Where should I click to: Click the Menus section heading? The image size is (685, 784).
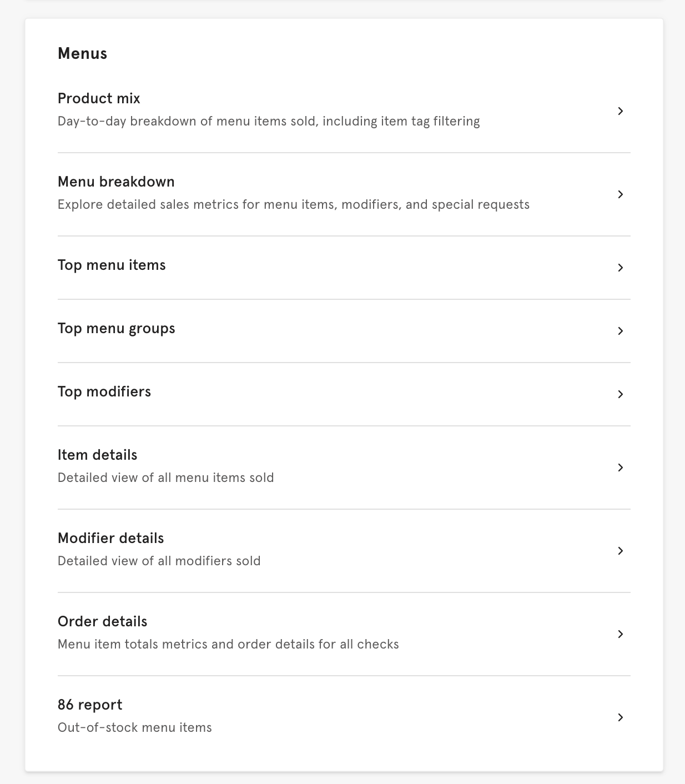(82, 54)
